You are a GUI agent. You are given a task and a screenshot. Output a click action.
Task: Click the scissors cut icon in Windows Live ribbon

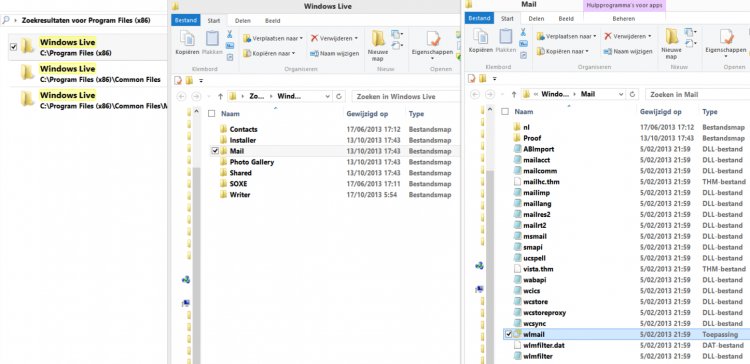coord(230,34)
